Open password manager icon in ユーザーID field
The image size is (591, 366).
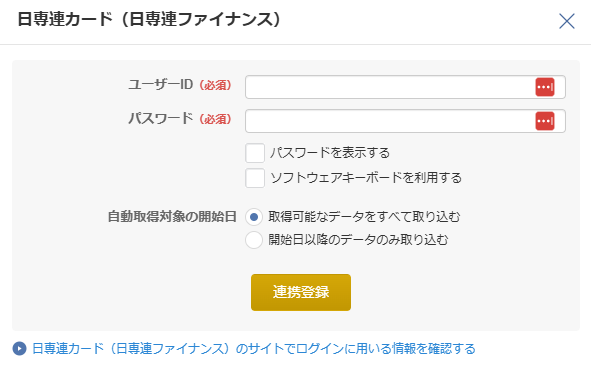545,87
